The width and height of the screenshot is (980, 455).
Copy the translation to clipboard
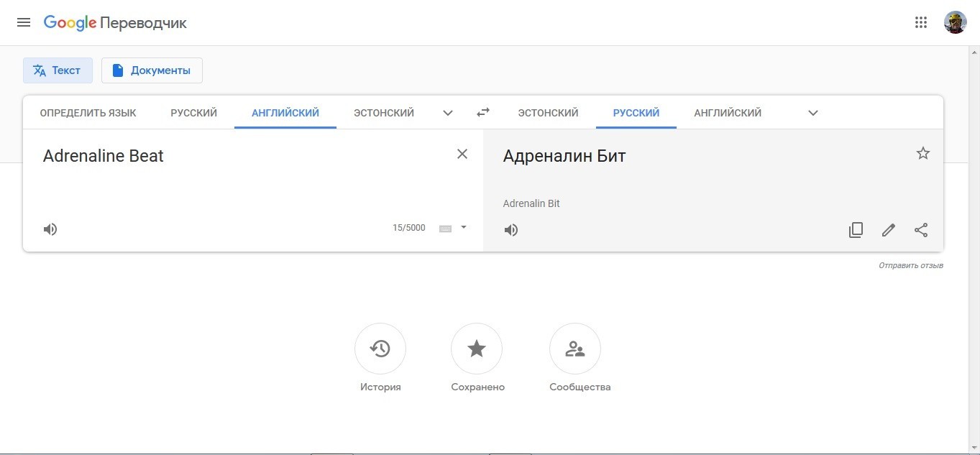(856, 230)
